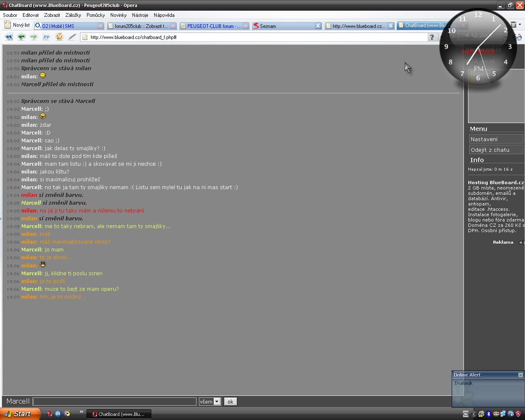
Task: Click the Fast Forward navigation icon
Action: tap(46, 37)
